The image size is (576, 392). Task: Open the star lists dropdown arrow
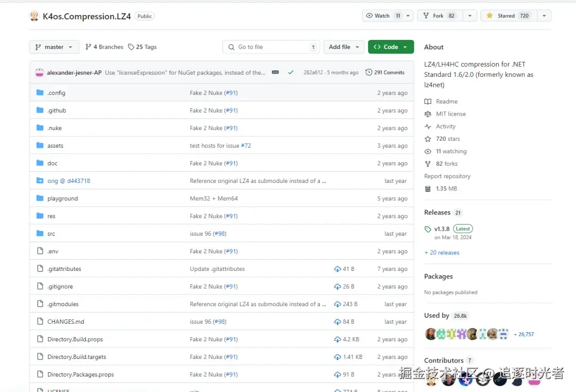click(x=544, y=16)
